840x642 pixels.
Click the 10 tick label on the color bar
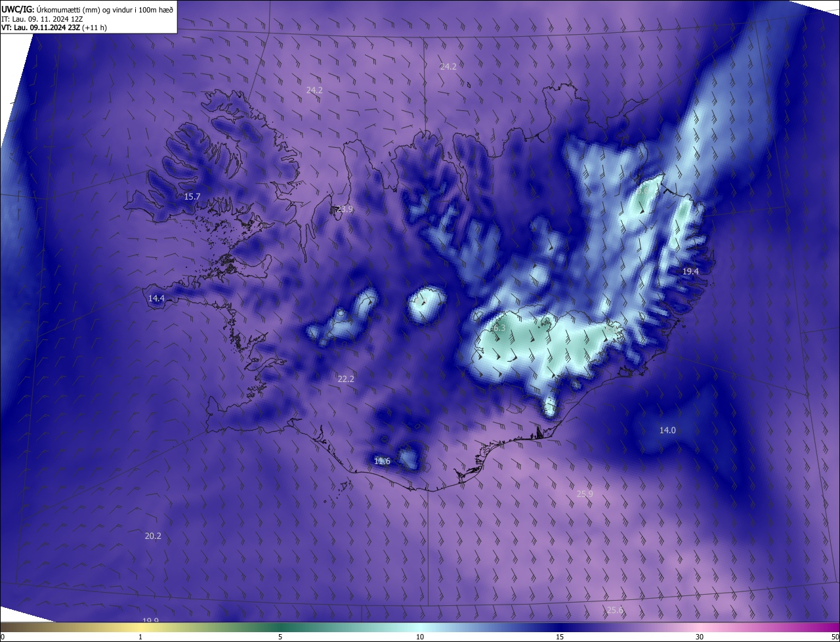[420, 637]
